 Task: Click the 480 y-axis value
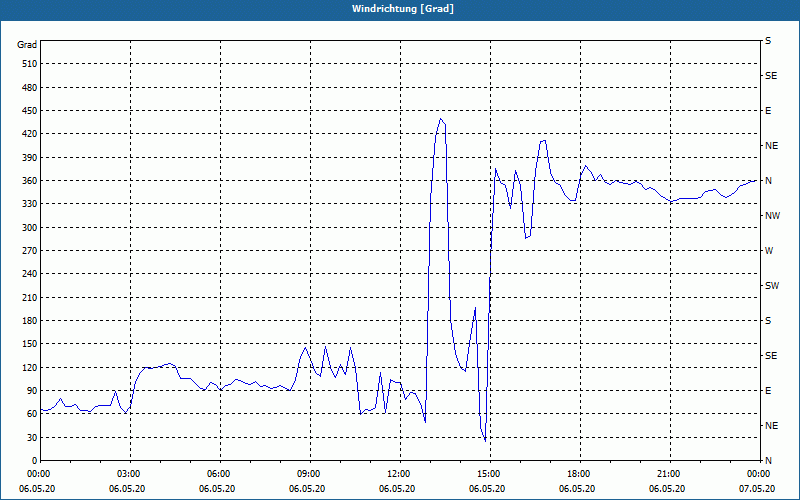[30, 87]
